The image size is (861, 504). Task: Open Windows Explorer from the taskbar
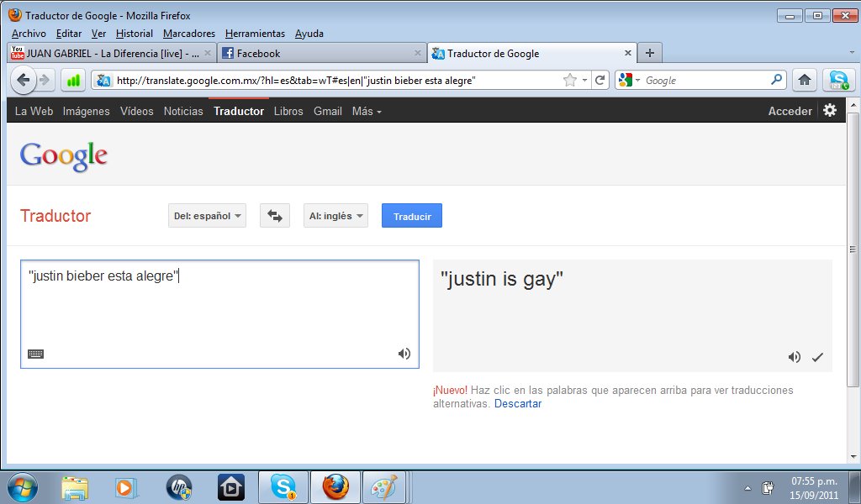[x=75, y=487]
